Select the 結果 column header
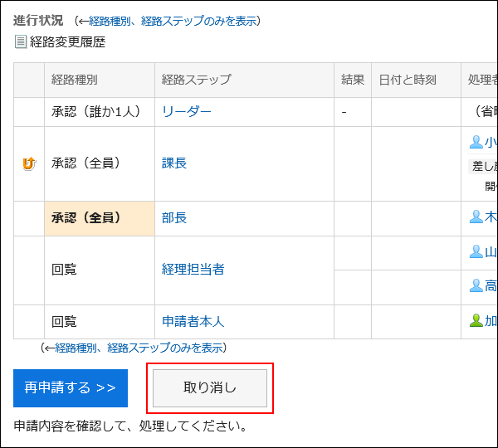The width and height of the screenshot is (498, 448). pos(353,80)
